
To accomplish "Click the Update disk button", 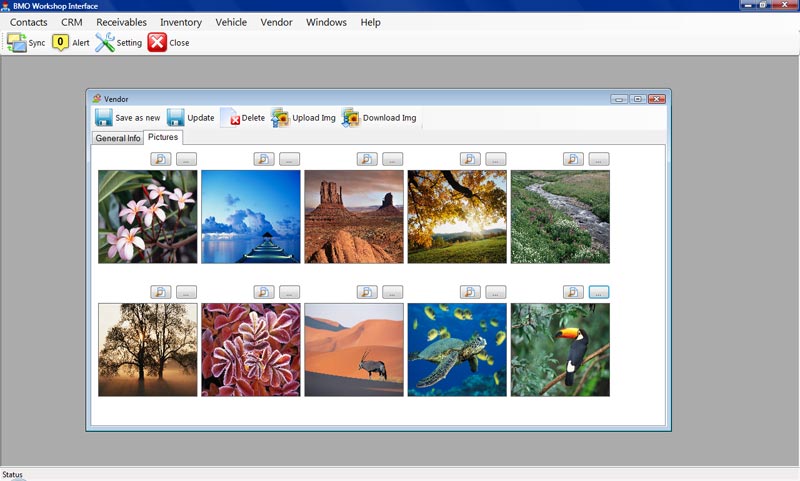I will pos(191,117).
